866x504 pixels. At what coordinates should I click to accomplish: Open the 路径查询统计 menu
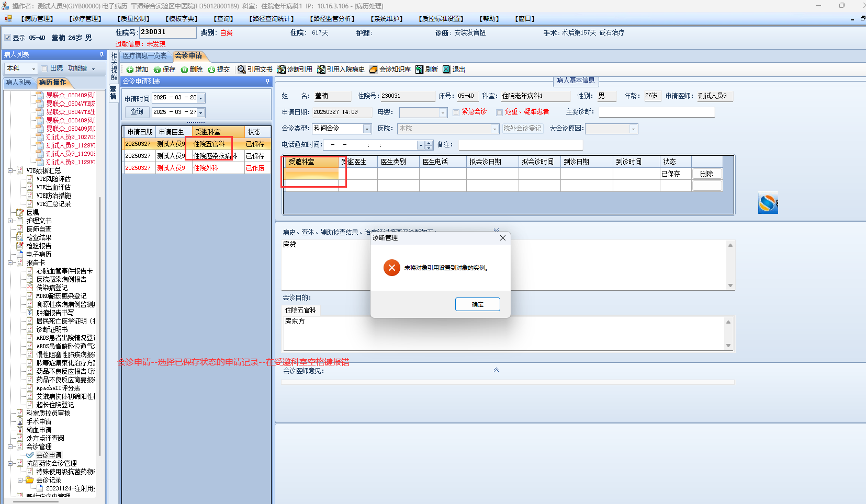pos(272,19)
